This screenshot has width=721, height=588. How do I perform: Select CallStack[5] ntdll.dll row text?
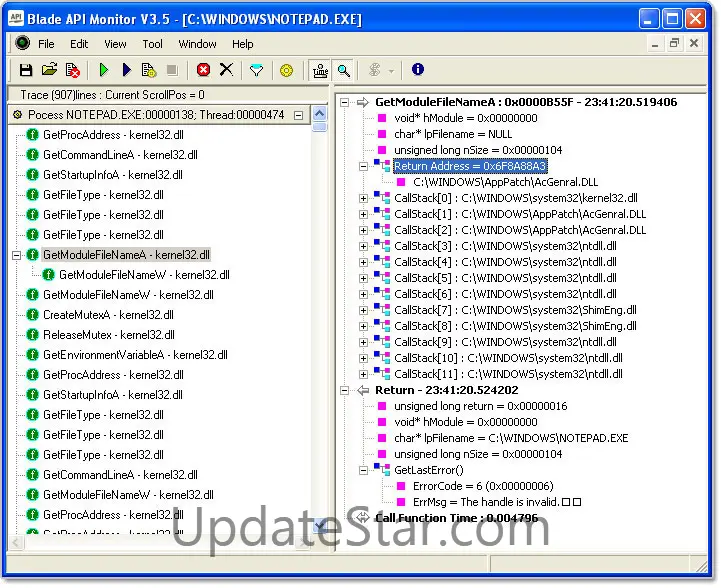tap(505, 278)
